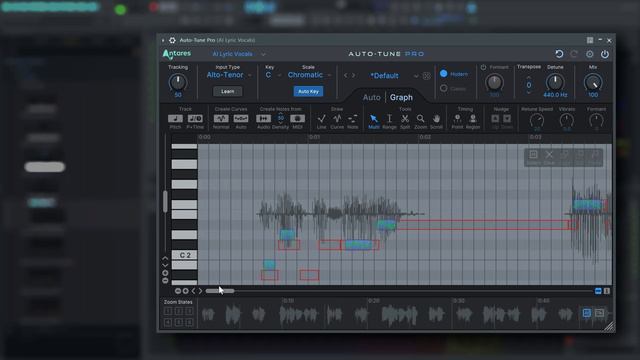The height and width of the screenshot is (360, 640).
Task: Go to next preset arrow
Action: pos(353,76)
